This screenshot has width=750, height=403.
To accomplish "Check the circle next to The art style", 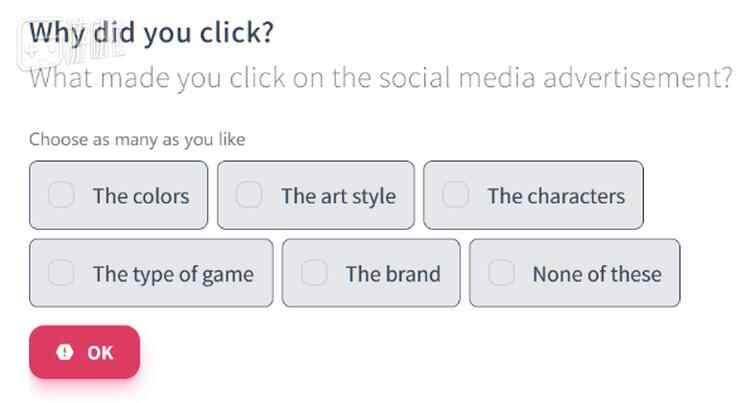I will click(249, 195).
